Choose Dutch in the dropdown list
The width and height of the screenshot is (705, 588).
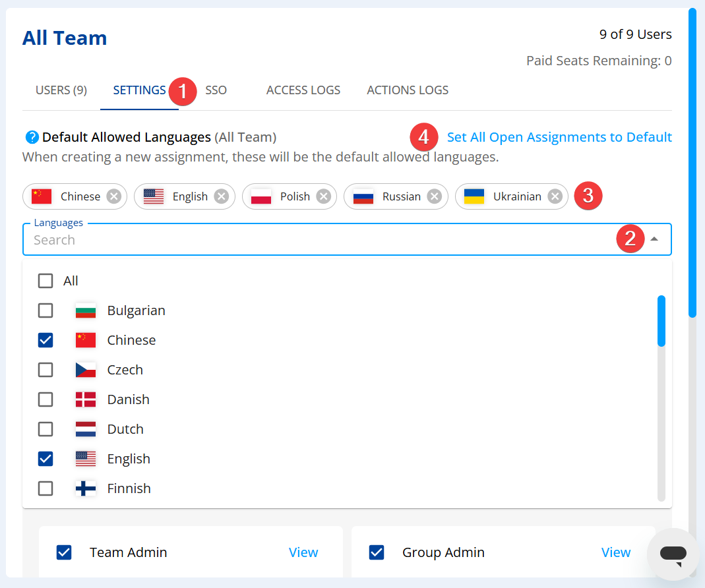tap(125, 429)
